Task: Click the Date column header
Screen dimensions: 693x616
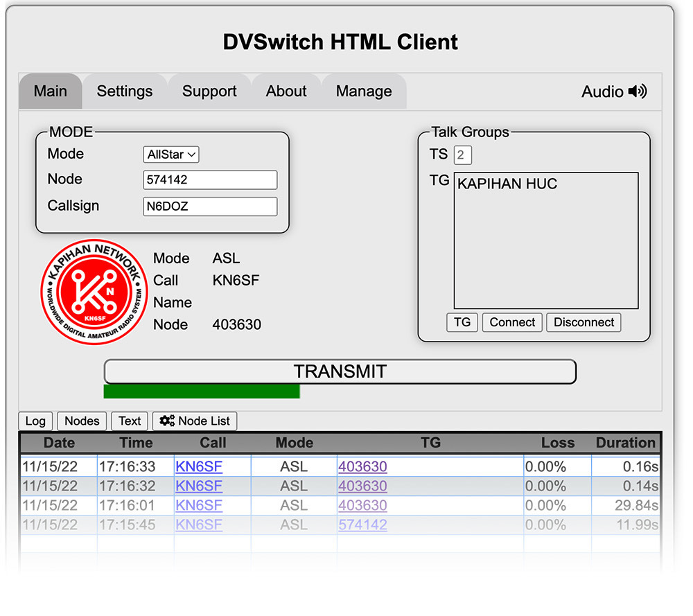Action: click(59, 443)
